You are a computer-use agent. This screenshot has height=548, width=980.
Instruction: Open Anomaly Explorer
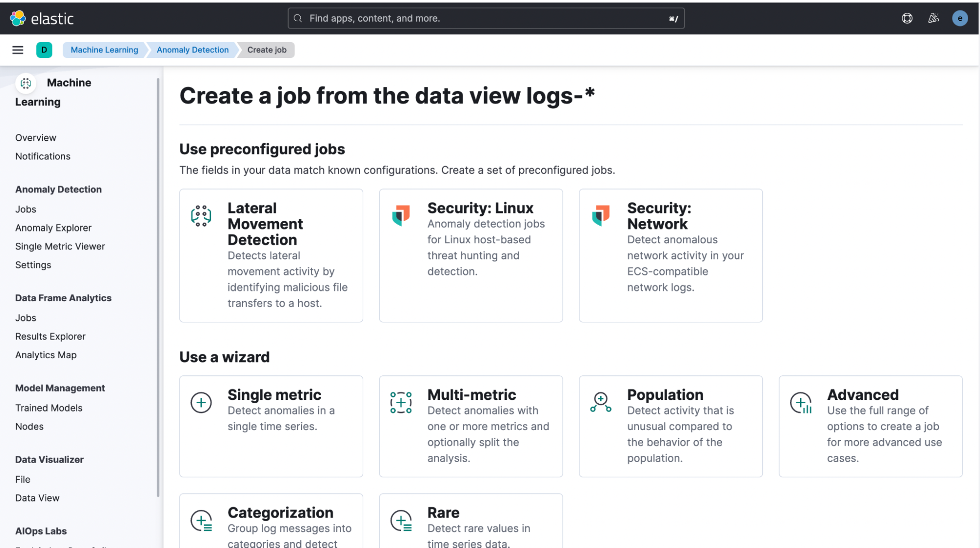click(x=53, y=228)
